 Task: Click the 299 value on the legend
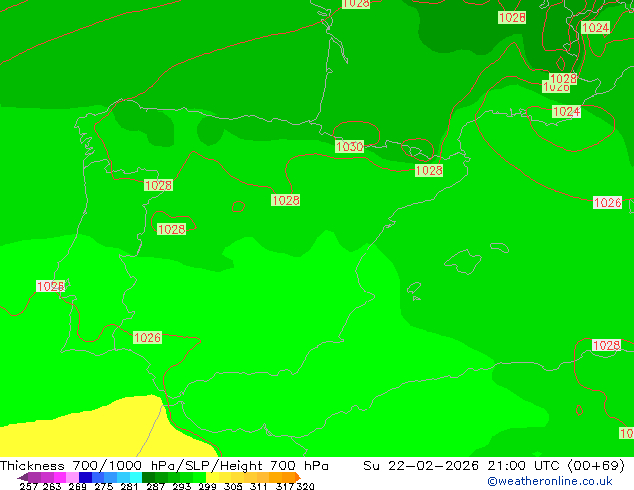pos(207,486)
